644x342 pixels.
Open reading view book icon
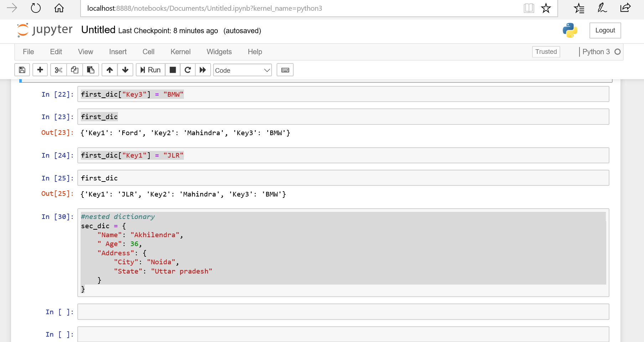tap(529, 8)
